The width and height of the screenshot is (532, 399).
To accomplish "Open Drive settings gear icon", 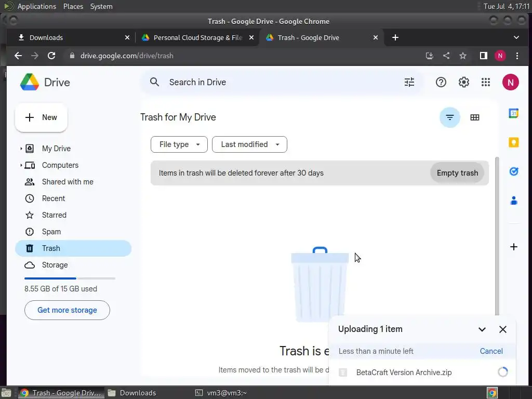I will click(x=463, y=82).
